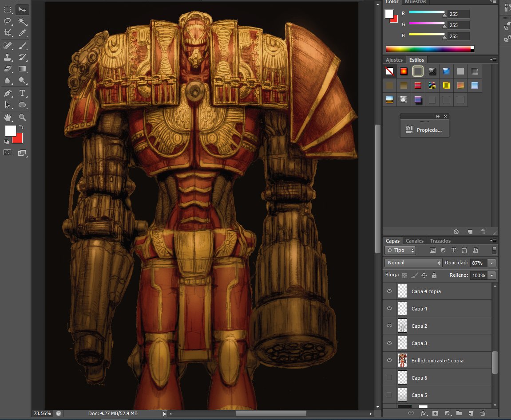
Task: Pick the Blur tool
Action: click(x=8, y=80)
